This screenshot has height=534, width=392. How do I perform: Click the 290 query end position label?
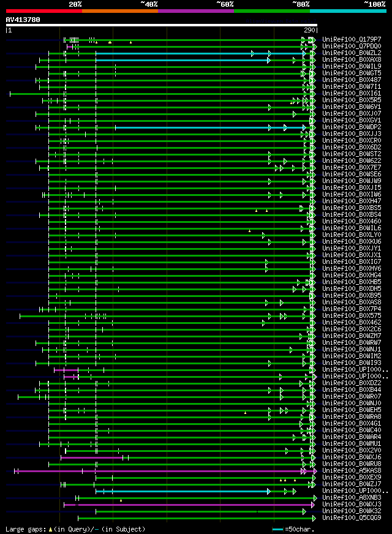pyautogui.click(x=309, y=30)
